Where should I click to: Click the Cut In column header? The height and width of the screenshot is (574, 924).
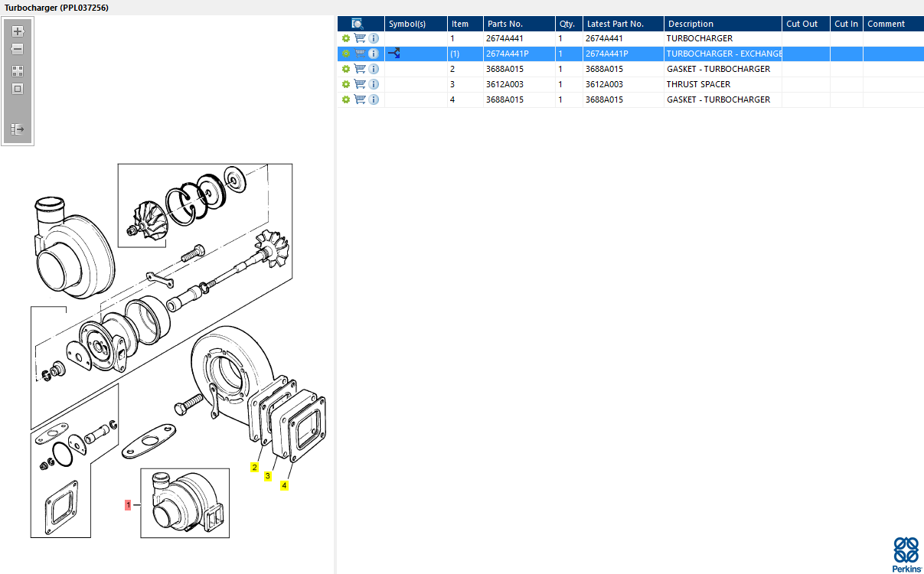coord(847,24)
